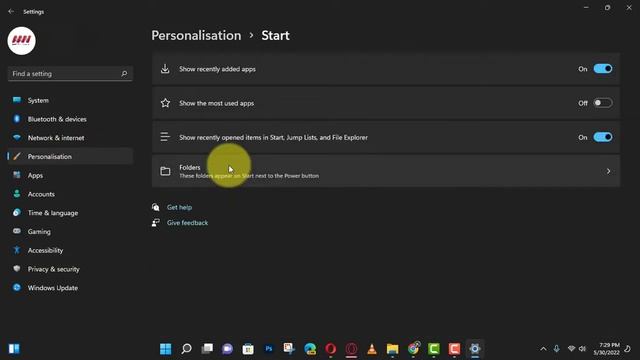The width and height of the screenshot is (640, 360).
Task: Open the Widgets button at the taskbar's left end
Action: pyautogui.click(x=14, y=349)
